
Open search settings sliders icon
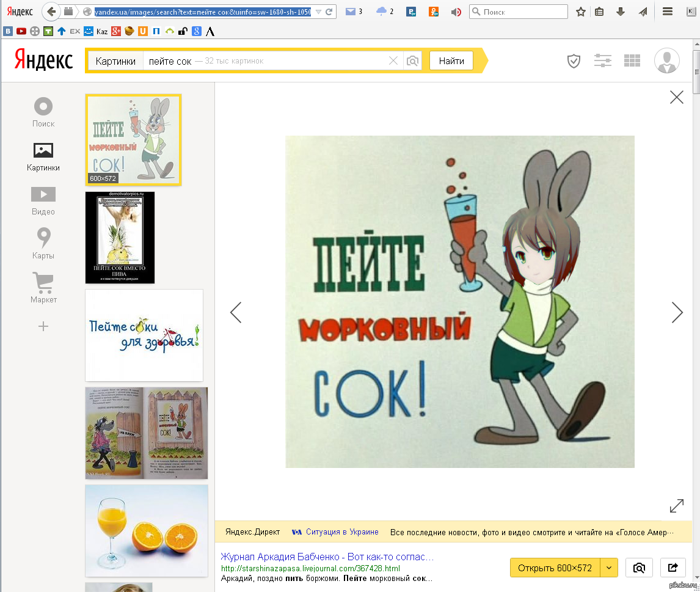pos(602,61)
